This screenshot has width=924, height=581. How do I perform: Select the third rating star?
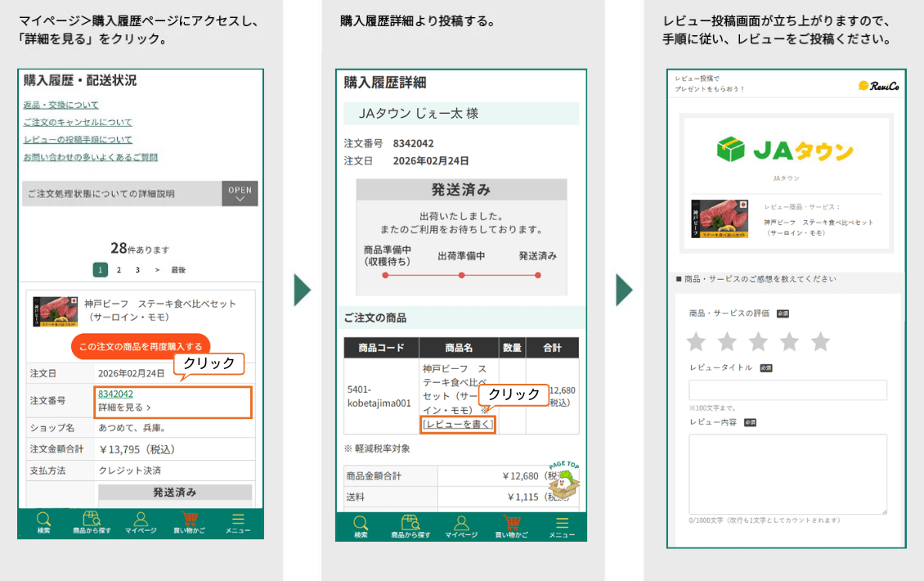pos(758,341)
